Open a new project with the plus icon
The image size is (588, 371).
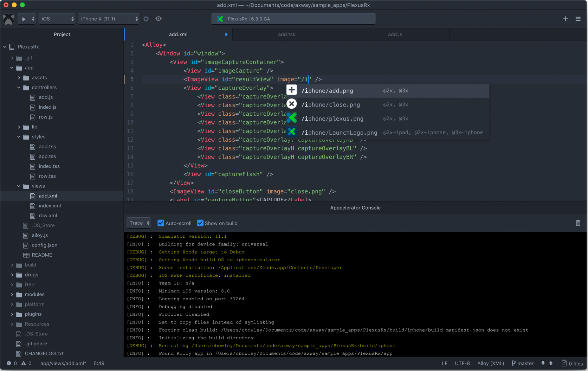click(565, 19)
